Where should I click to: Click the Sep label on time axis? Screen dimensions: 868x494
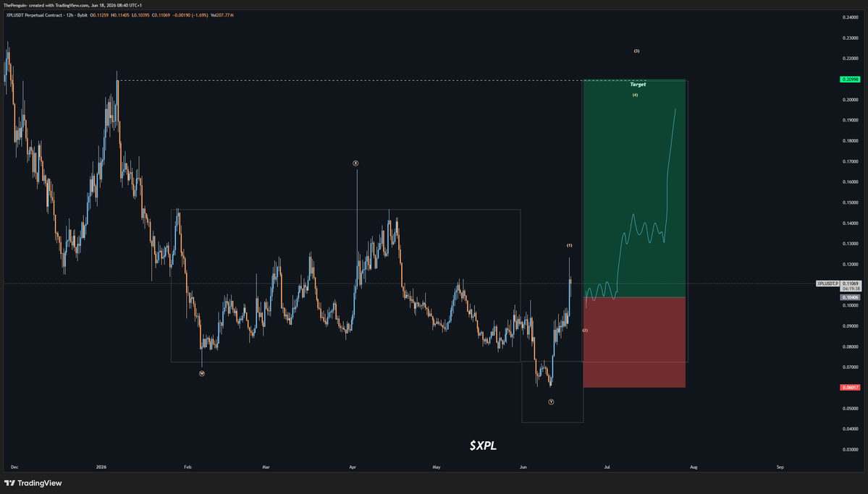pos(780,467)
